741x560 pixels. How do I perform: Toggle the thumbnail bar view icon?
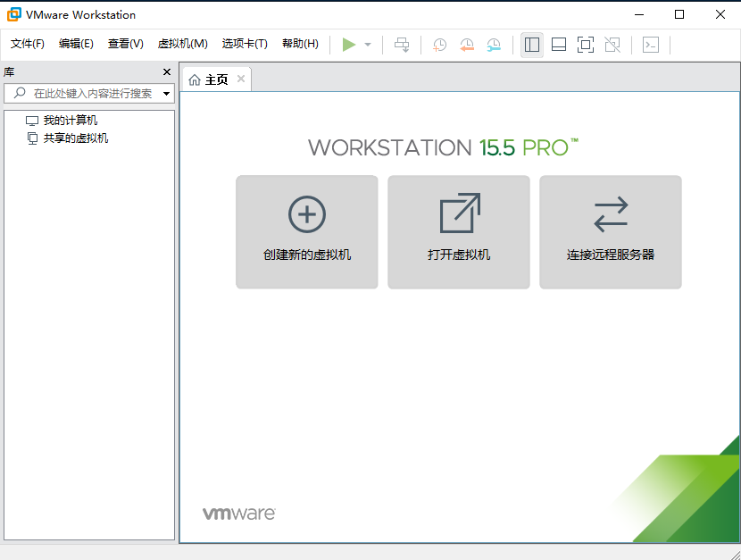click(559, 45)
